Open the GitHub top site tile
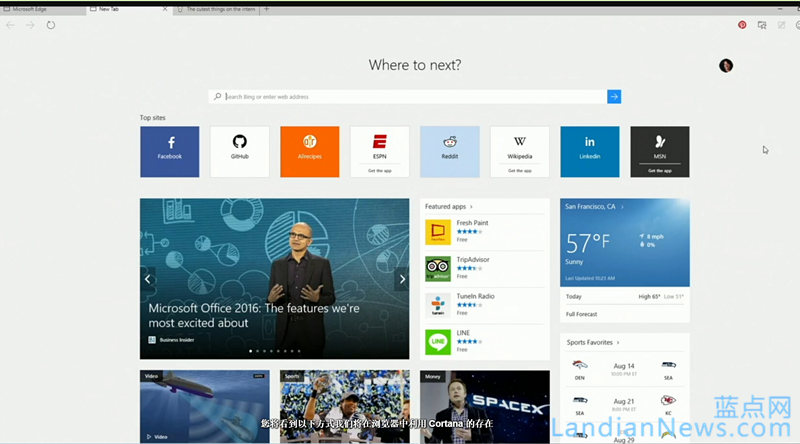Image resolution: width=800 pixels, height=444 pixels. (x=239, y=152)
